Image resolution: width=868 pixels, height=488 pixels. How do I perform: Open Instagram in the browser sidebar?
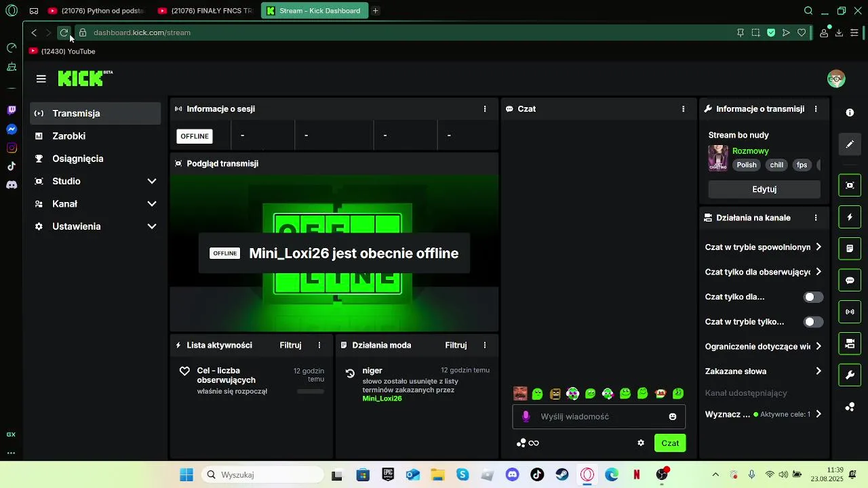[12, 148]
